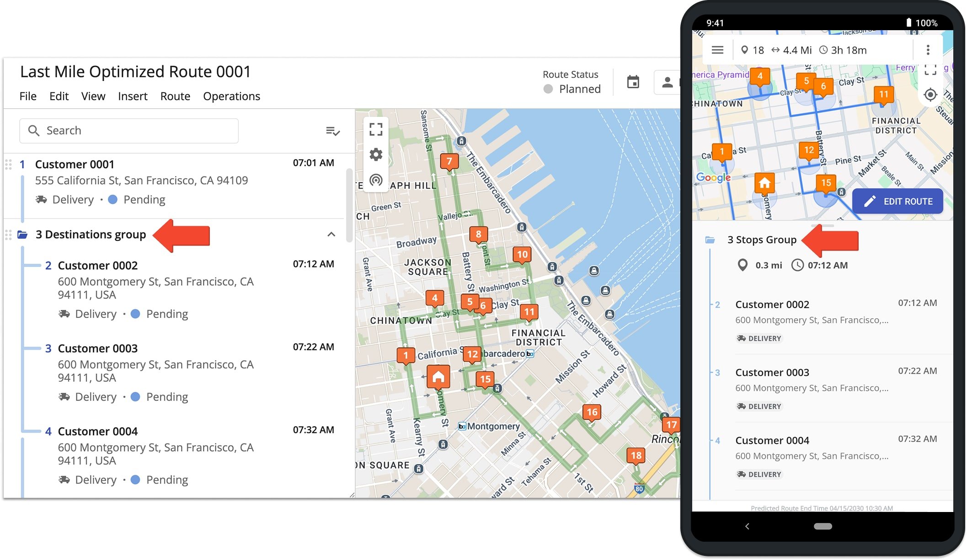Click the delivery truck icon of Customer 0004

64,480
